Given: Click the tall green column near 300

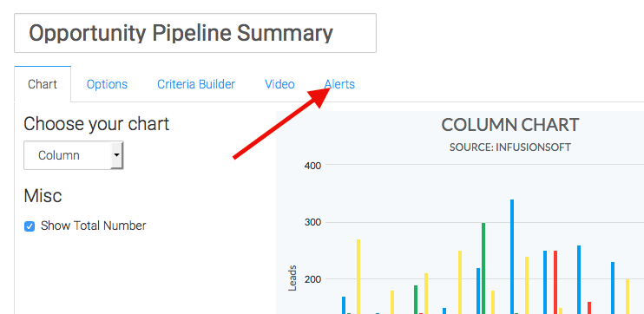Looking at the screenshot, I should point(483,268).
